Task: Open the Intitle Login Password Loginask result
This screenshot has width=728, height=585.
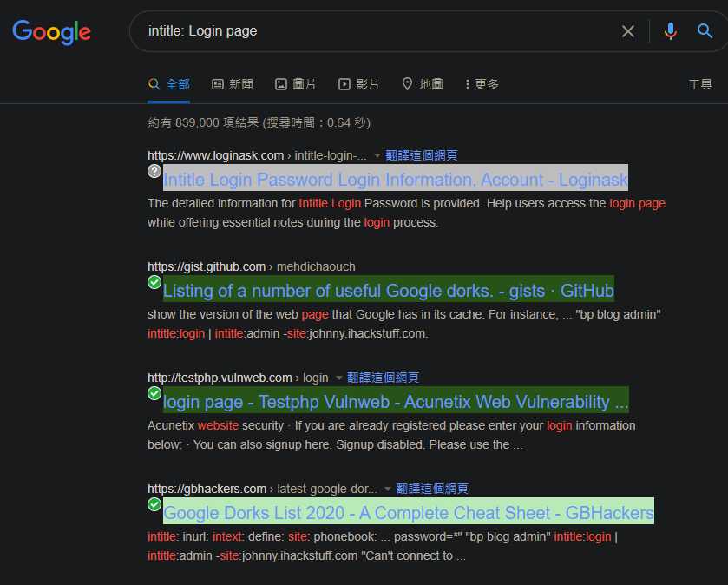Action: [x=396, y=179]
